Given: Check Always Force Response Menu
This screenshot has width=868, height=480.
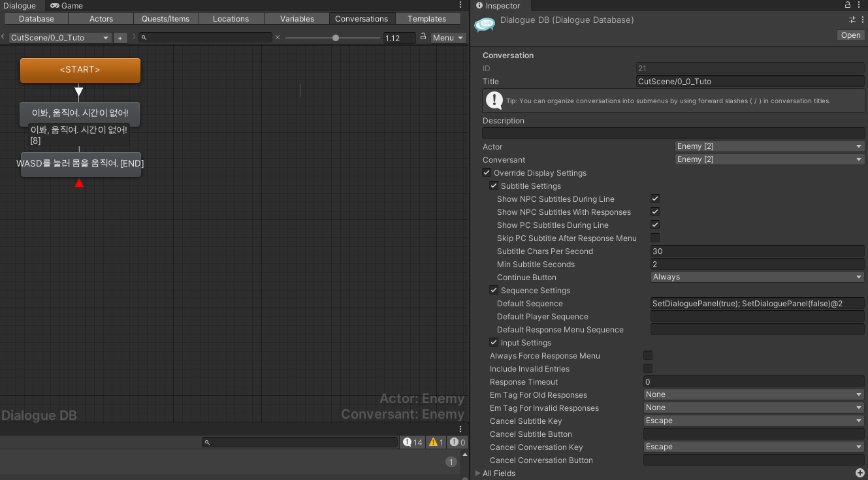Looking at the screenshot, I should 648,355.
